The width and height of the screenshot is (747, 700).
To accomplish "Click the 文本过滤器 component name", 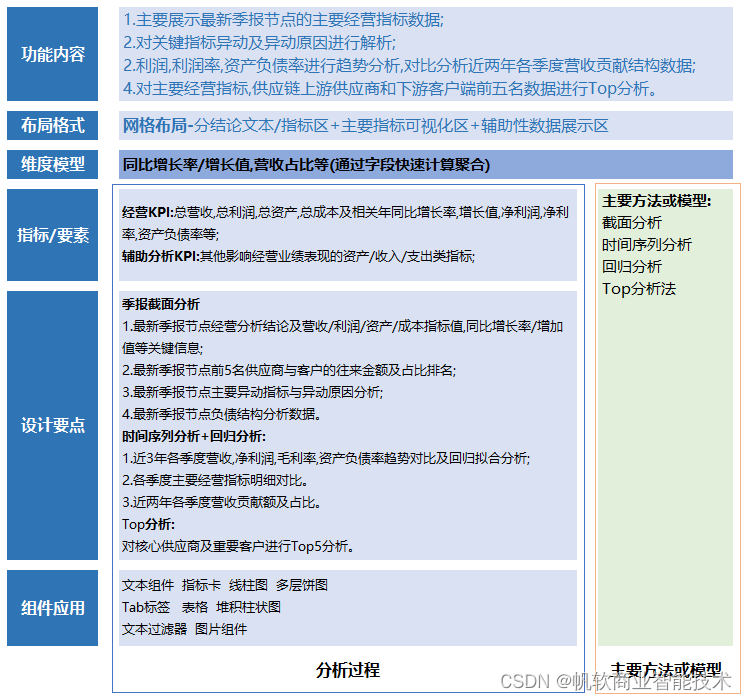I will 154,629.
